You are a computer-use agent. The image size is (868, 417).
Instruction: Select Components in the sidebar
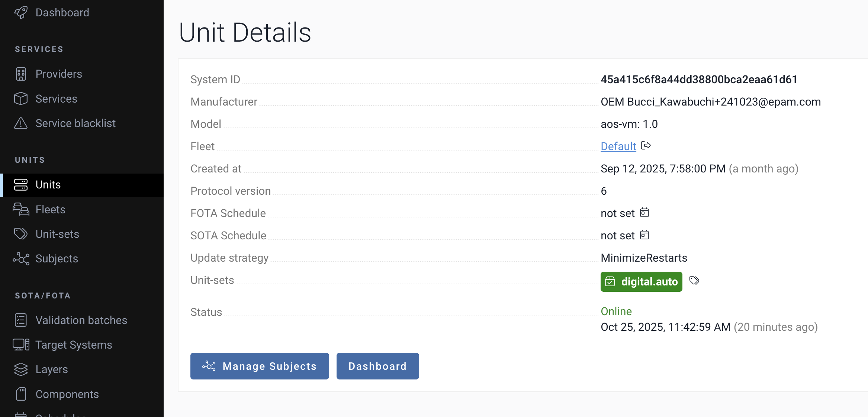click(x=67, y=394)
